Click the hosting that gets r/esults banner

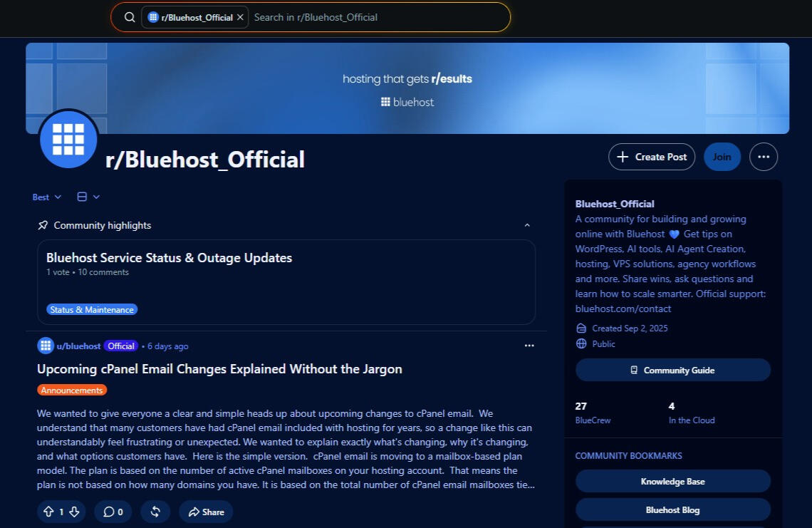pos(407,79)
